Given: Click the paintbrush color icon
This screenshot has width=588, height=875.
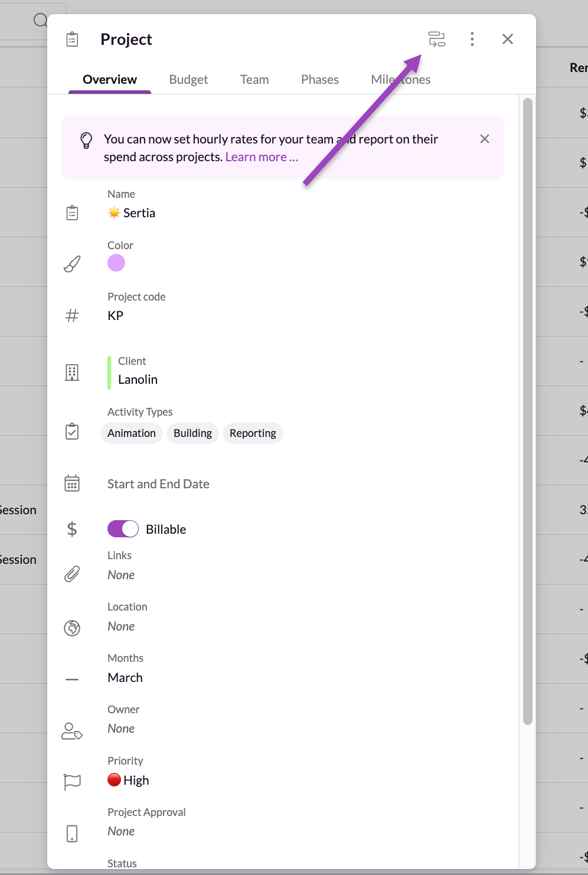Looking at the screenshot, I should (x=72, y=264).
